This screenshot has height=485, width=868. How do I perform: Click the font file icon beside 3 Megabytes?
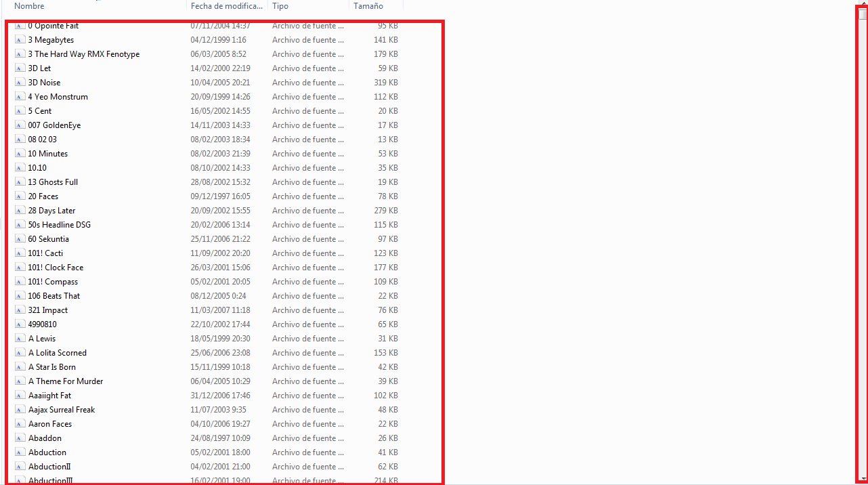20,40
